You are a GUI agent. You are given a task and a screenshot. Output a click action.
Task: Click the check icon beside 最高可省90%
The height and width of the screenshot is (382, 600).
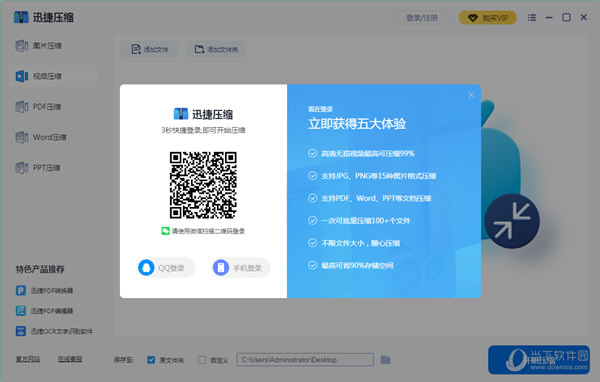pyautogui.click(x=313, y=265)
